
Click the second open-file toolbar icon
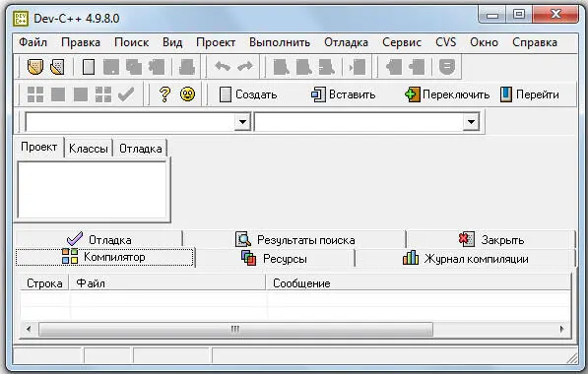[58, 67]
